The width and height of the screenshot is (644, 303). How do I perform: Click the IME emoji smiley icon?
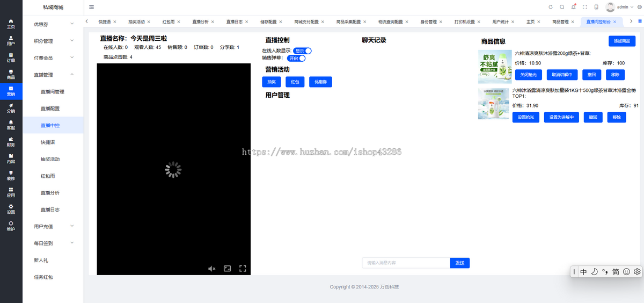(x=626, y=272)
